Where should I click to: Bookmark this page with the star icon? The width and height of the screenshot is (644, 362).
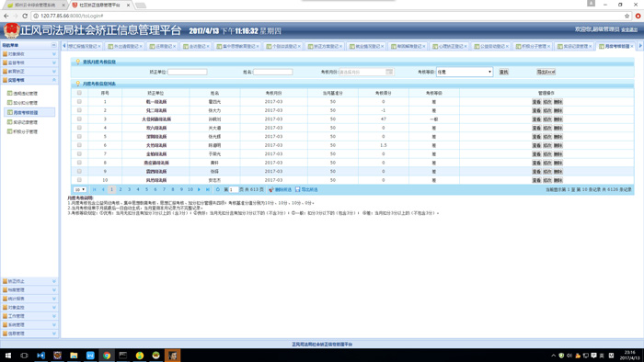click(x=627, y=16)
